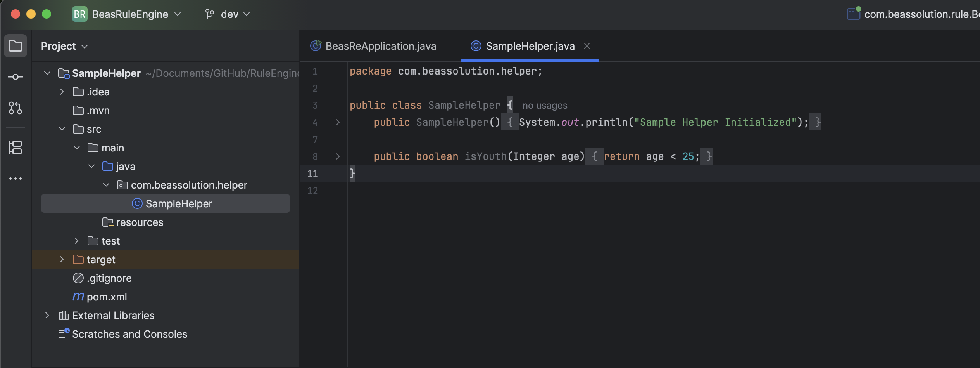Expand the target folder
The width and height of the screenshot is (980, 368).
coord(62,259)
